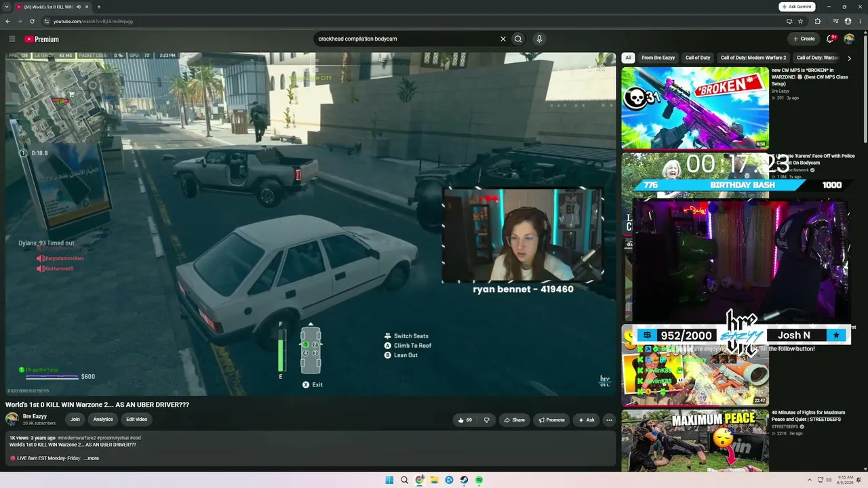Open media controls icon in Chrome toolbar
This screenshot has height=488, width=868.
(x=835, y=22)
